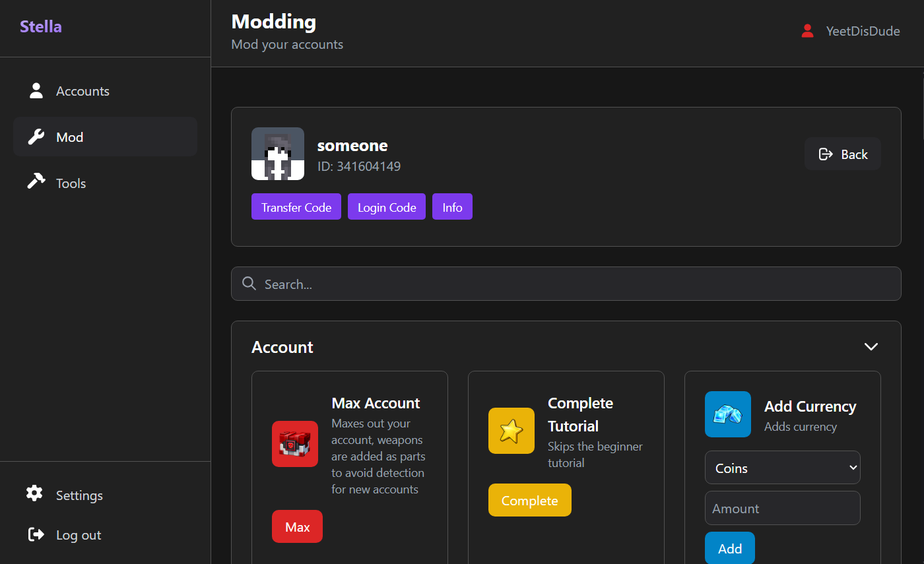
Task: Open the Accounts page in sidebar
Action: 82,91
